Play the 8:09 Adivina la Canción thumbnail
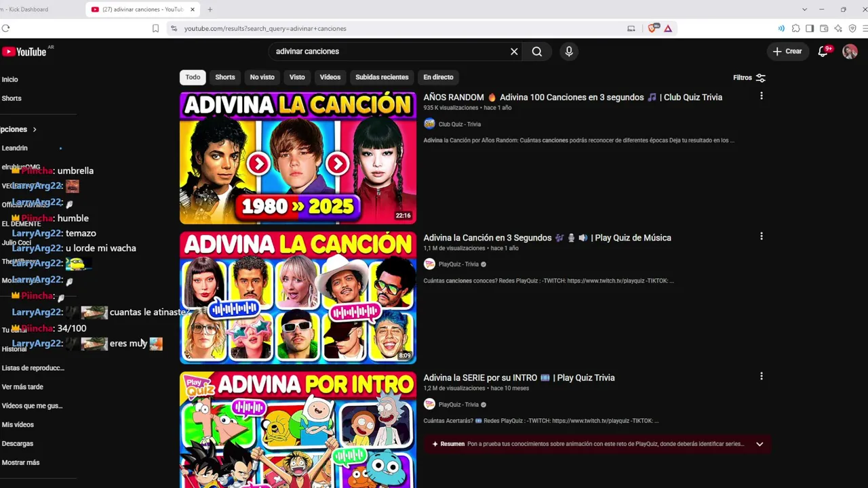 click(x=298, y=298)
